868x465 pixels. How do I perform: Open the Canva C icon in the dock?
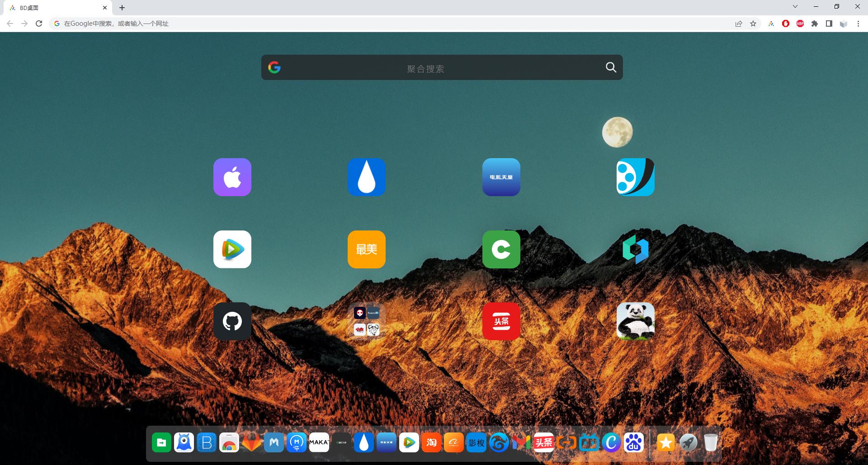tap(612, 443)
